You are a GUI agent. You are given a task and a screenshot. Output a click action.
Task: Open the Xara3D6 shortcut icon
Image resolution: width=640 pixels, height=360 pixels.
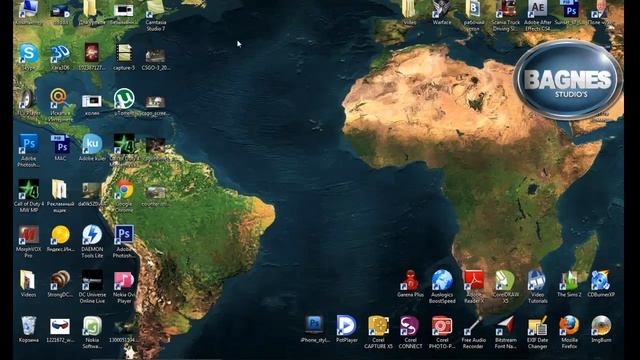60,53
